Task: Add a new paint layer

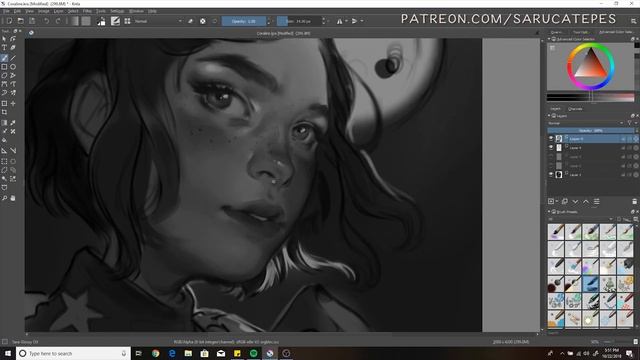Action: pyautogui.click(x=551, y=201)
